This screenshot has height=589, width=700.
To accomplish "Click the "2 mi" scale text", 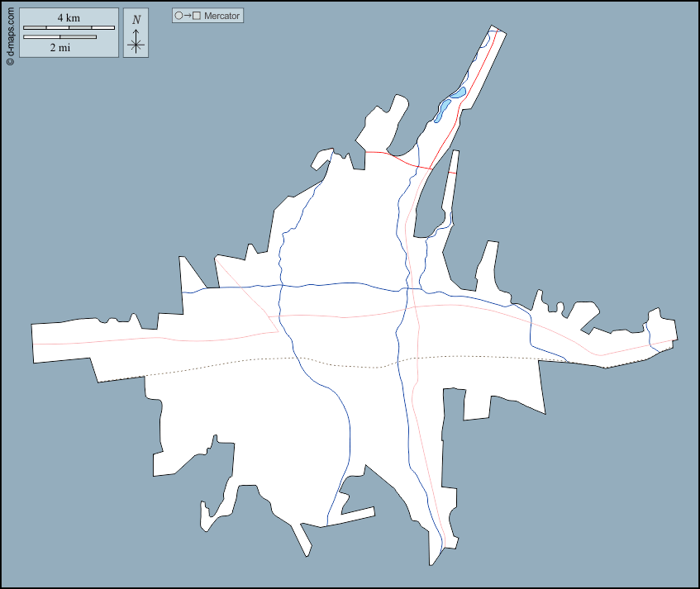I will coord(60,47).
